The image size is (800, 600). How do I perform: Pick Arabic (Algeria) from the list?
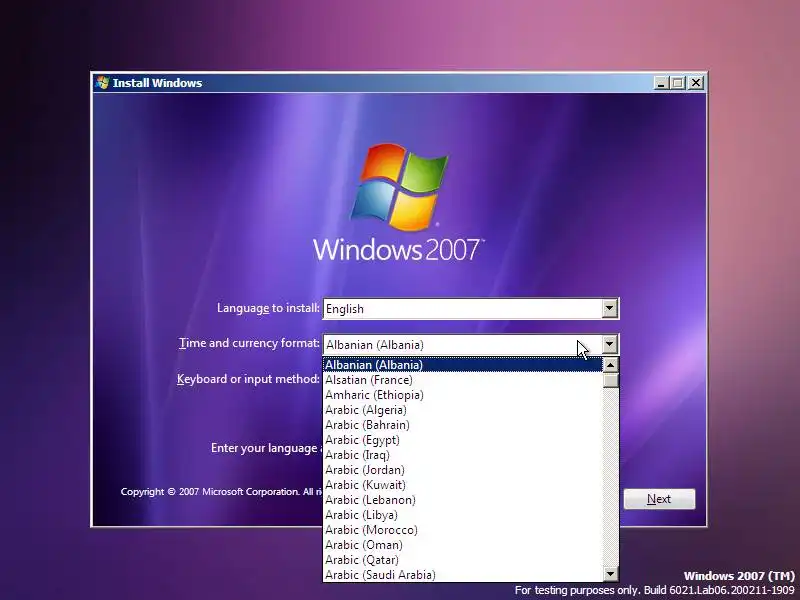463,410
